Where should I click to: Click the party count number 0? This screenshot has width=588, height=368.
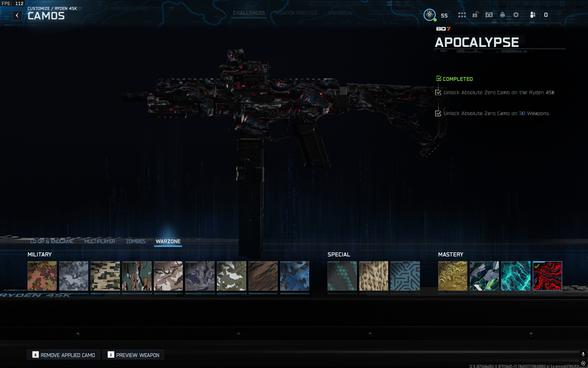546,15
